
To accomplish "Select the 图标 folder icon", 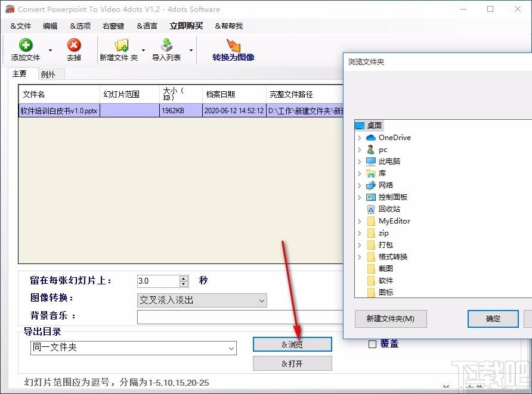I will (x=371, y=292).
